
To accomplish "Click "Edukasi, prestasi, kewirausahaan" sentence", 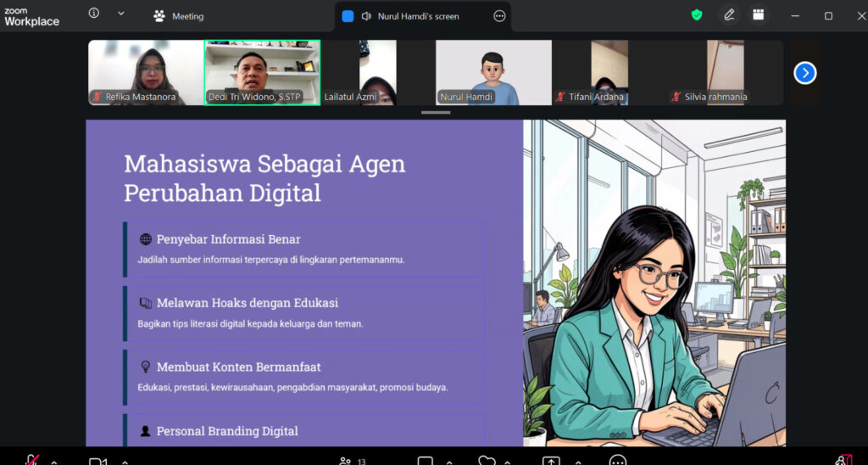I will click(292, 388).
